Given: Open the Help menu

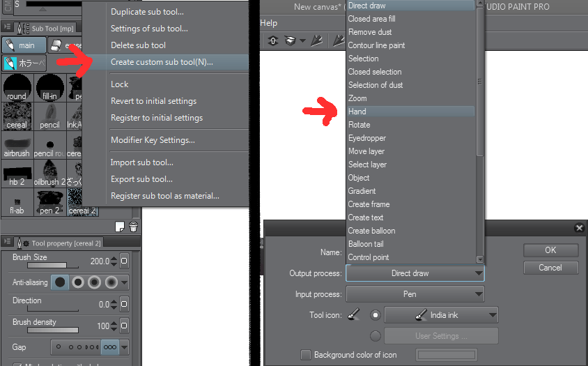Looking at the screenshot, I should pyautogui.click(x=268, y=23).
